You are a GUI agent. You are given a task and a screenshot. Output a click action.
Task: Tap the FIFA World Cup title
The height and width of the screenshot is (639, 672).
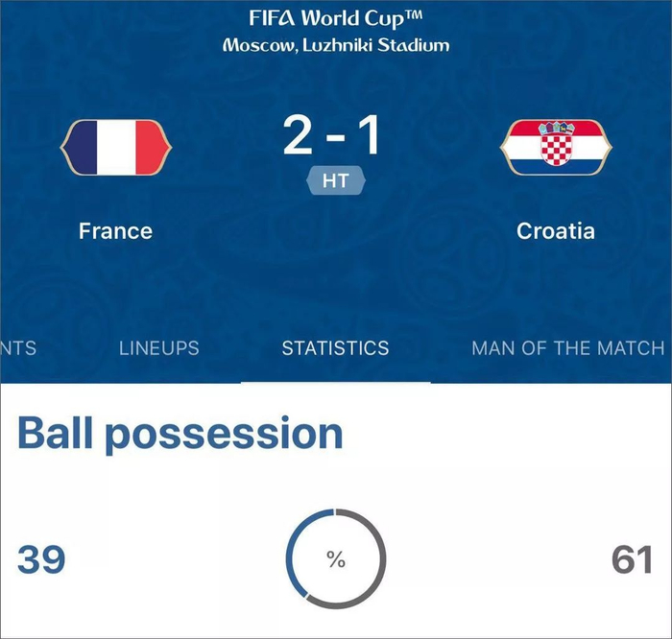pos(335,18)
